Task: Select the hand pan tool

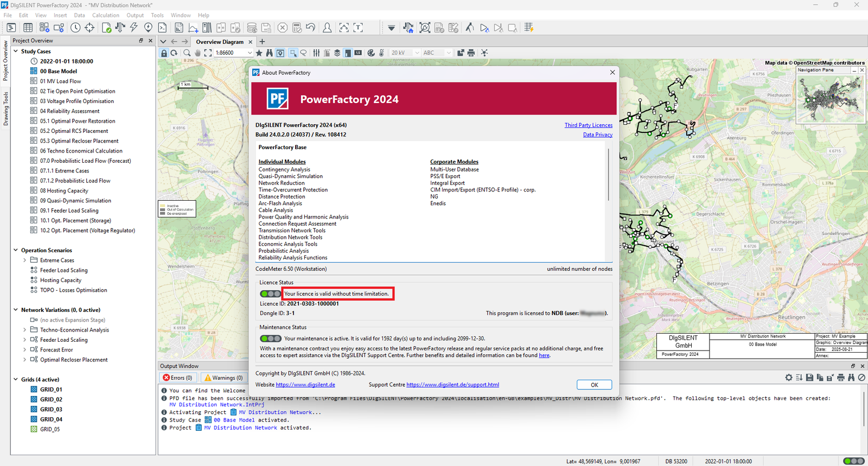Action: tap(198, 53)
